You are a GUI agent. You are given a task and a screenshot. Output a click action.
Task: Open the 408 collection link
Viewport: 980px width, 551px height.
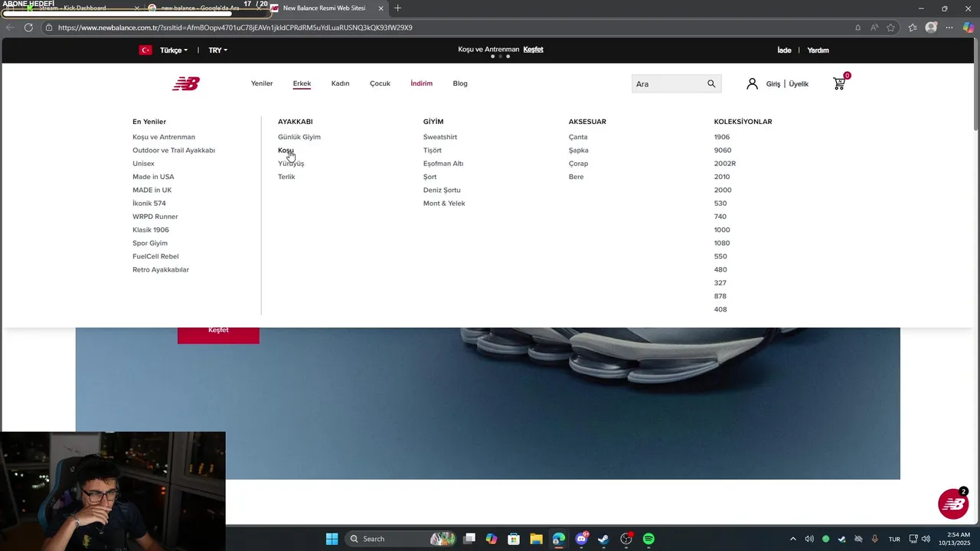720,309
